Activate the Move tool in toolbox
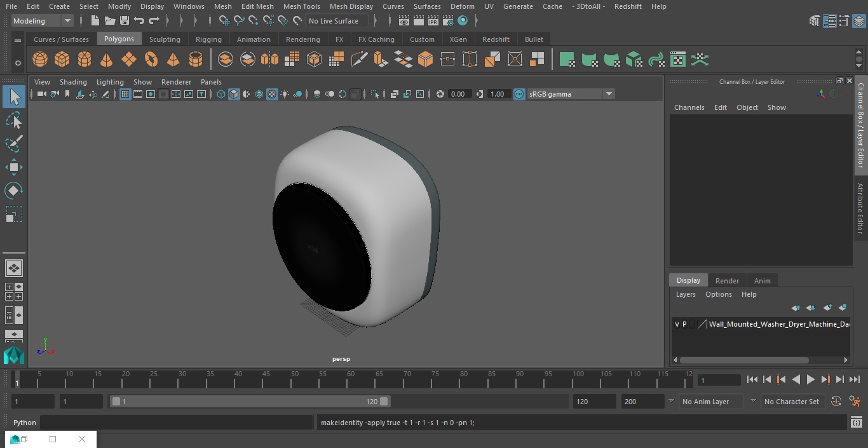Screen dimensions: 868x448 coord(14,168)
